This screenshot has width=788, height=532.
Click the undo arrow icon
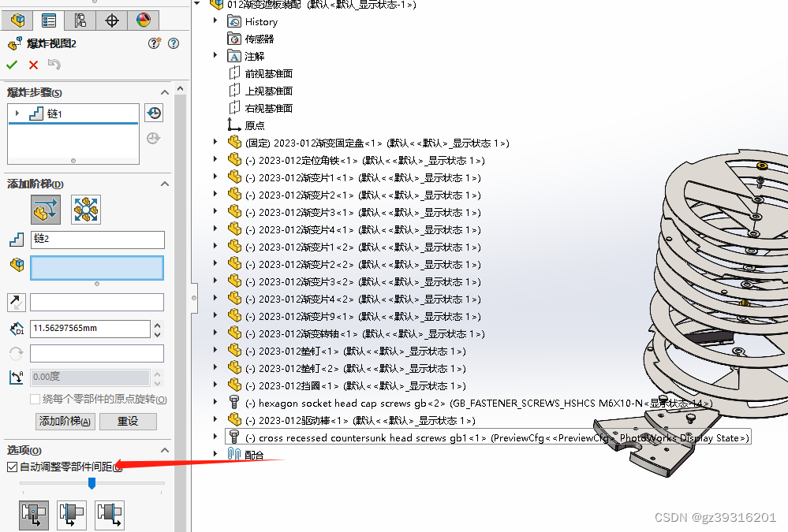(54, 65)
